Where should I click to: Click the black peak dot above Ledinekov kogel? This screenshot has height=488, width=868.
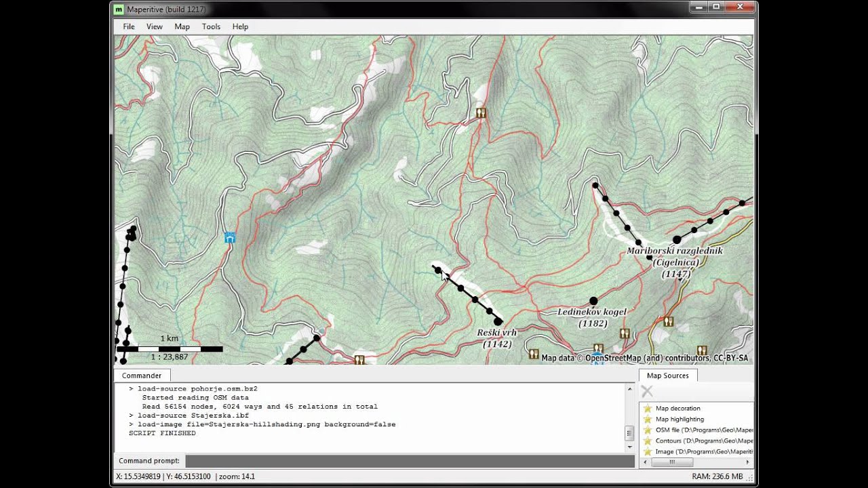593,301
